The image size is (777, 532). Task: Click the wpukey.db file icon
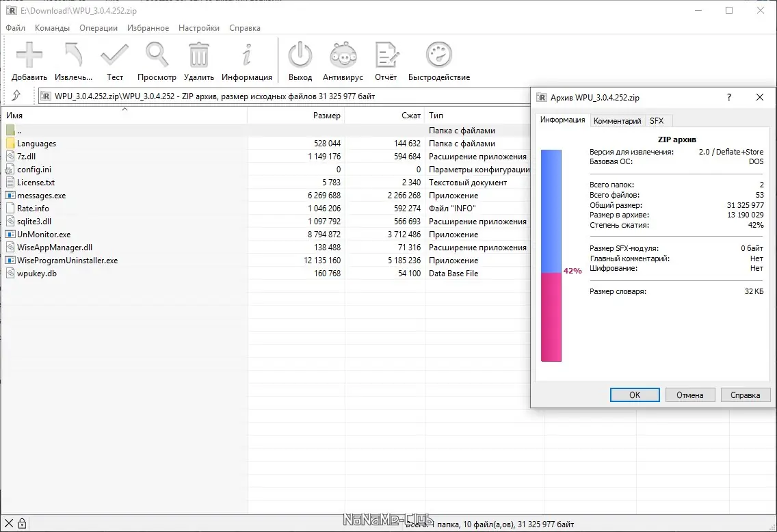(x=10, y=273)
